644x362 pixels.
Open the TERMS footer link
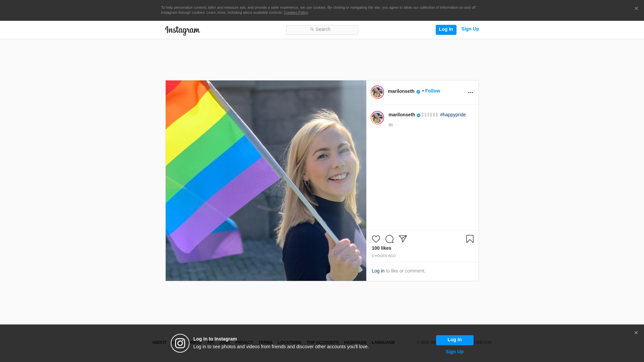click(265, 343)
